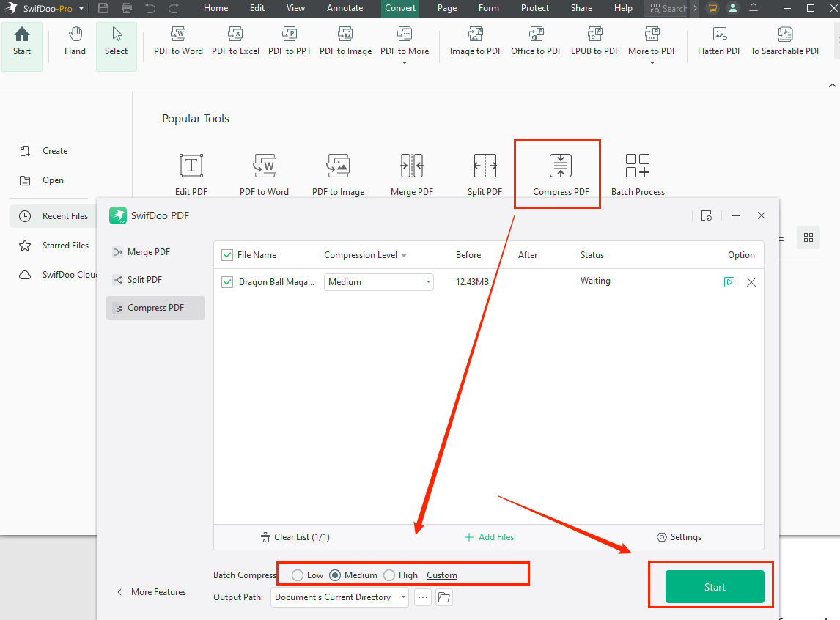Screen dimensions: 840x620
Task: Open PDF to Word from Popular Tools
Action: pos(264,174)
